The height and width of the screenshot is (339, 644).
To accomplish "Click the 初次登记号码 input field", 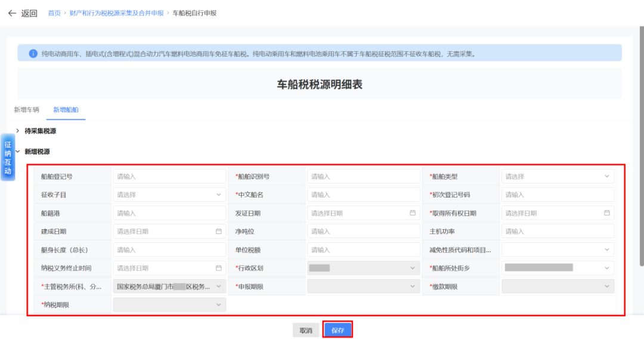I will 558,195.
